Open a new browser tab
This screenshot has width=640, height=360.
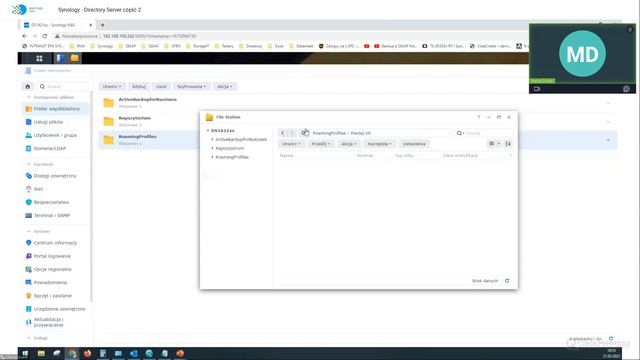(102, 25)
